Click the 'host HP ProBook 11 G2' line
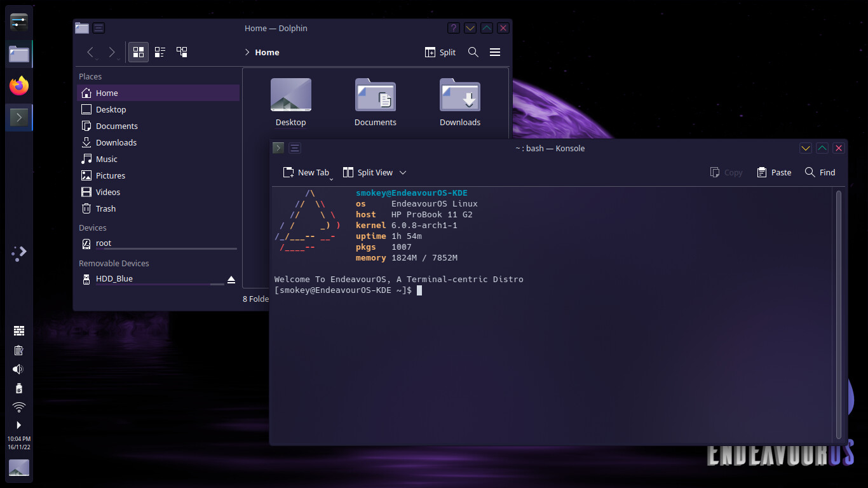Screen dimensions: 868x488 pyautogui.click(x=414, y=215)
